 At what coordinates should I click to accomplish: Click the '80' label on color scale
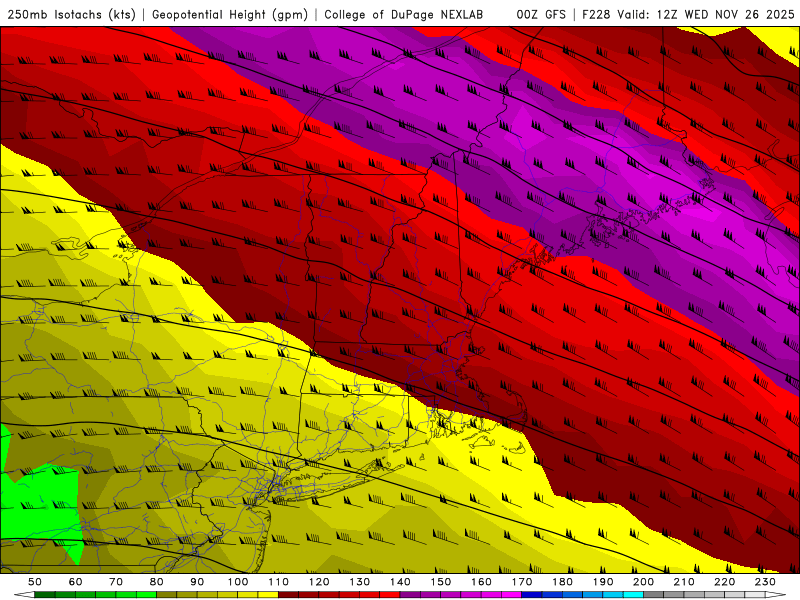(x=157, y=582)
